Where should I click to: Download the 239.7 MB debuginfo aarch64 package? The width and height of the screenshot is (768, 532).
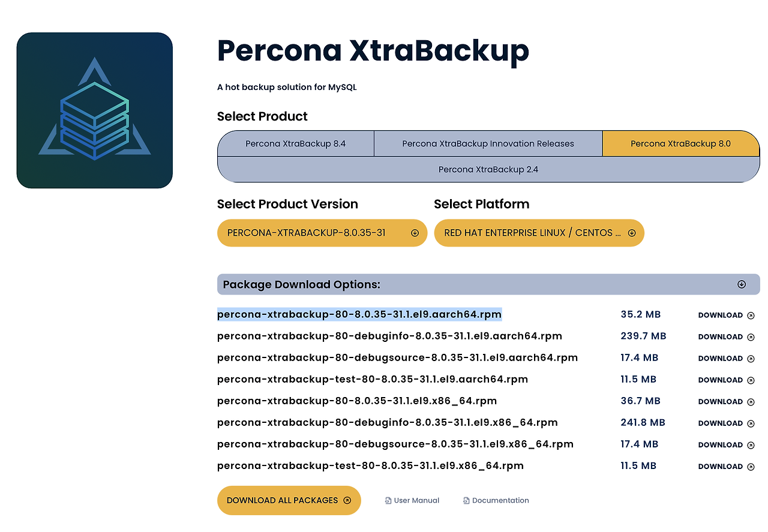tap(726, 336)
